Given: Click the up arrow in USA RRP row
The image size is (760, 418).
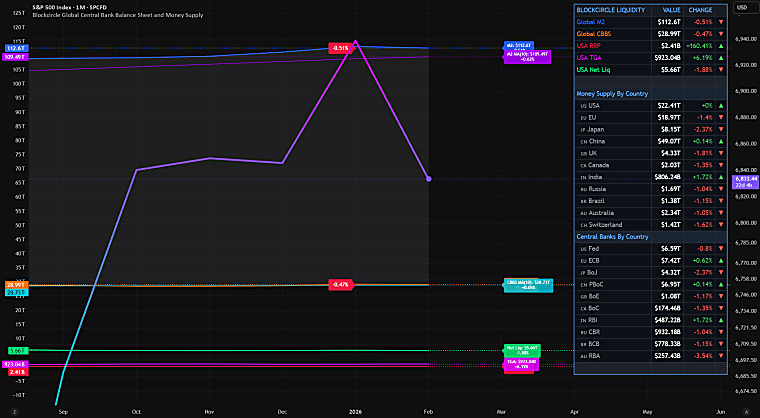Looking at the screenshot, I should click(x=721, y=46).
